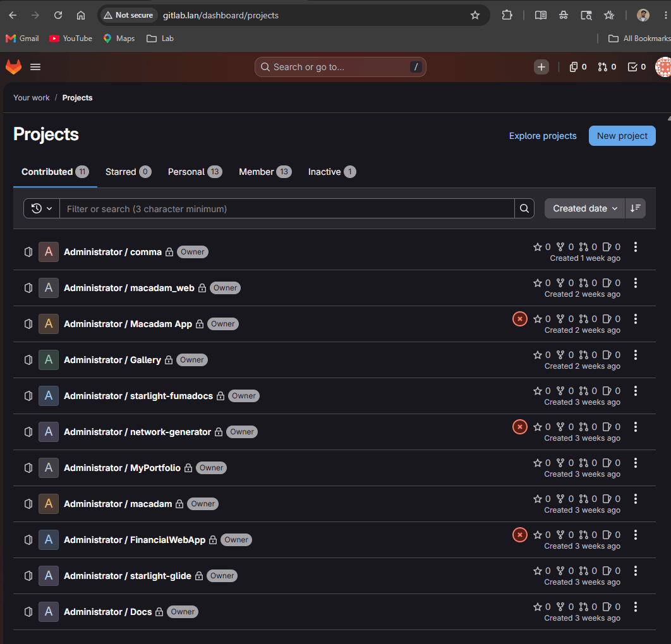Switch to the Starred tab
Screen dimensions: 671x644
[128, 172]
